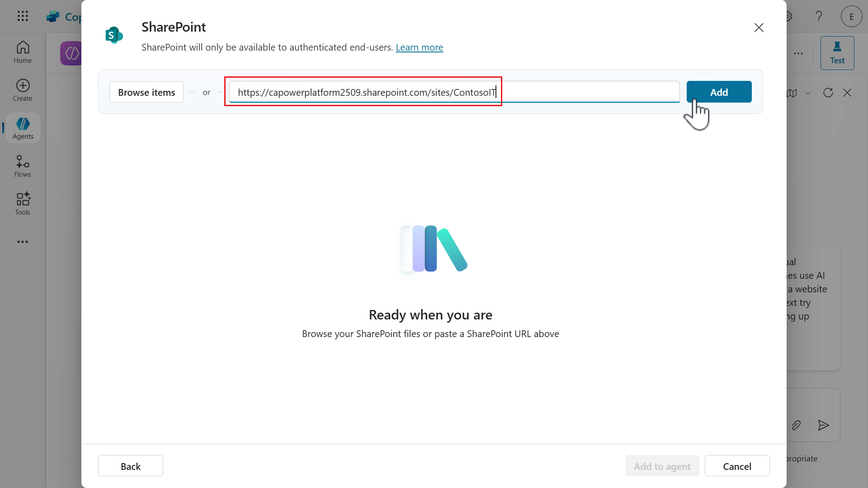The image size is (868, 488).
Task: Open the activity map view in test panel
Action: (x=793, y=93)
